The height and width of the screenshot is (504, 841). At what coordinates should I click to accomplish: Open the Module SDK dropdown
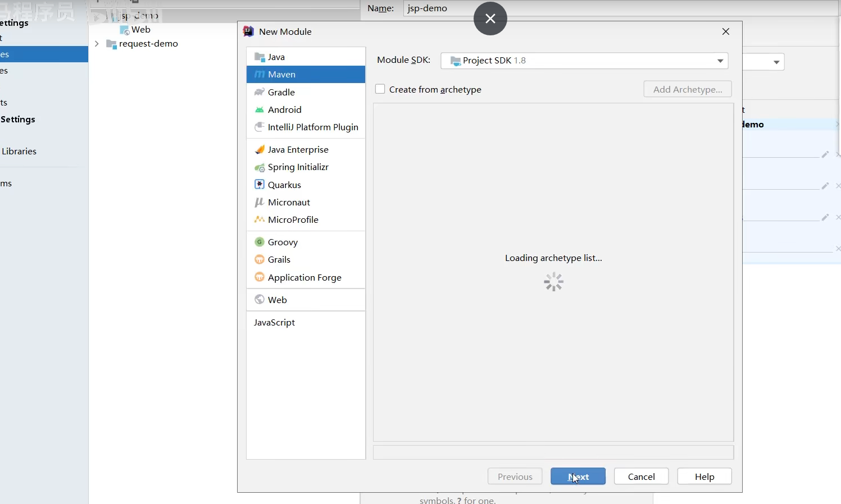tap(584, 61)
